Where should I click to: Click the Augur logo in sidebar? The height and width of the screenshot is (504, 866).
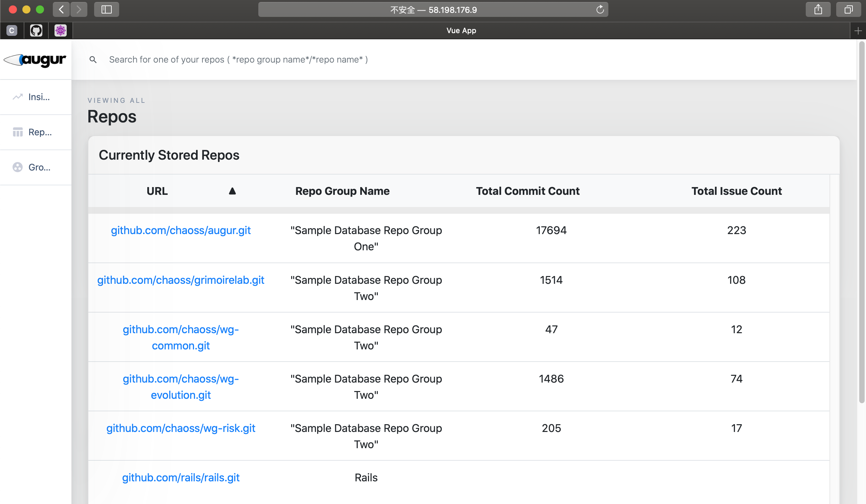35,60
